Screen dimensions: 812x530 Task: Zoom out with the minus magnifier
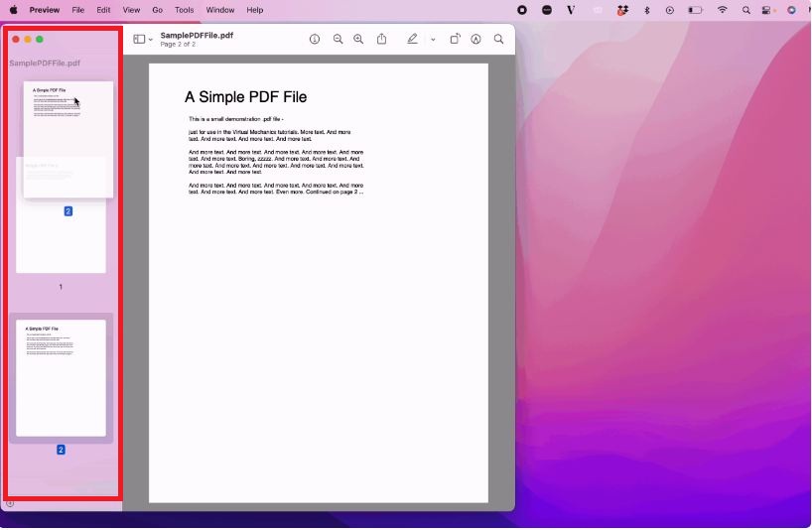pos(338,40)
